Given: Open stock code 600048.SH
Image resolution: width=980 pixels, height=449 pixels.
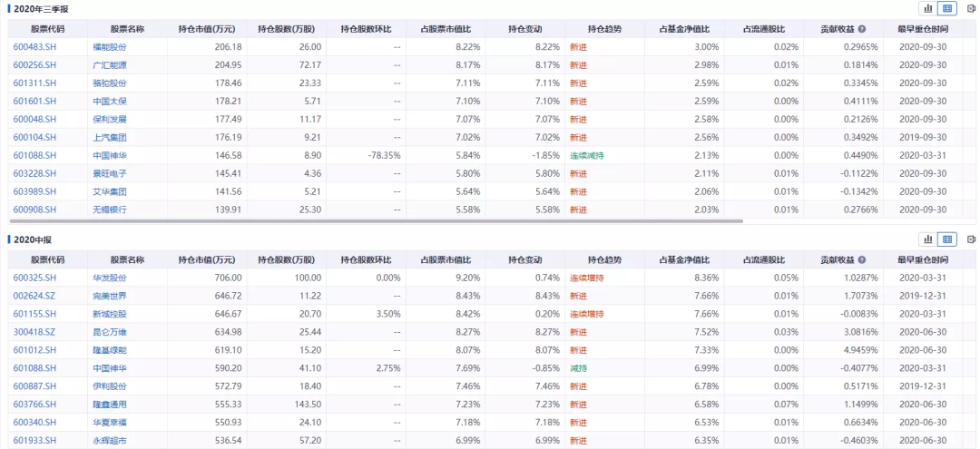Looking at the screenshot, I should [35, 119].
